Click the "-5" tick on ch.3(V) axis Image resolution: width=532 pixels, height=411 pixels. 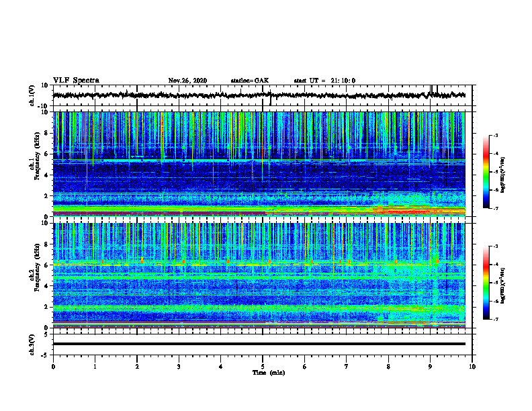click(45, 355)
